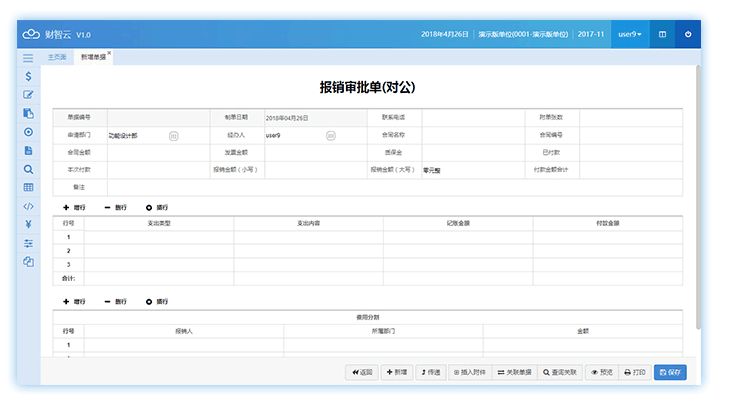The height and width of the screenshot is (418, 734).
Task: Add a row to the 费用分割 table
Action: [74, 302]
